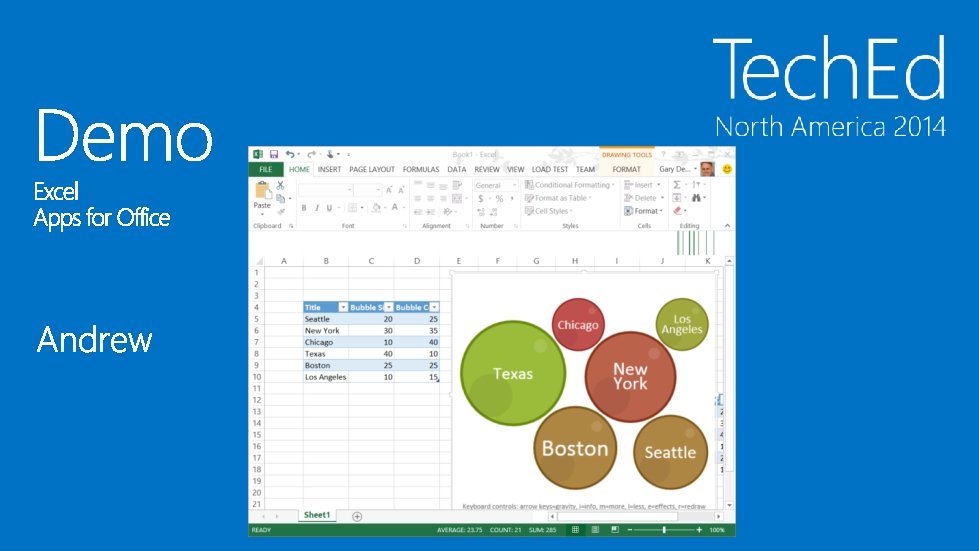Switch to Page Layout view icon
The height and width of the screenshot is (551, 979).
coord(595,530)
